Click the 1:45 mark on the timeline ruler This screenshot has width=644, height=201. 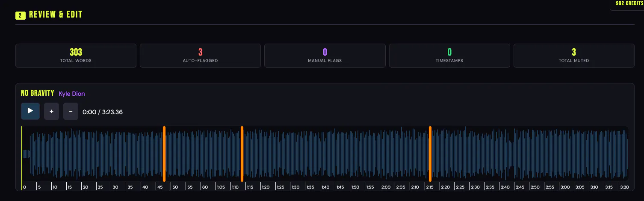tap(340, 187)
